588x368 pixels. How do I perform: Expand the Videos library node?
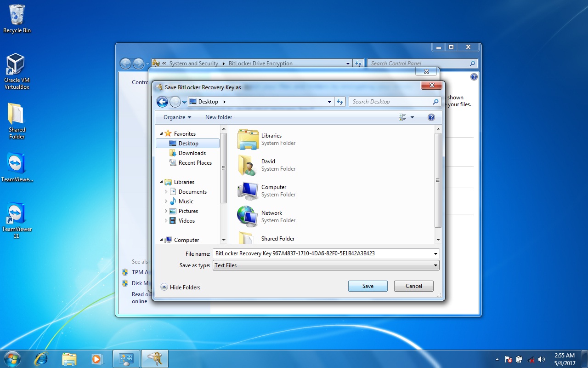pos(166,221)
